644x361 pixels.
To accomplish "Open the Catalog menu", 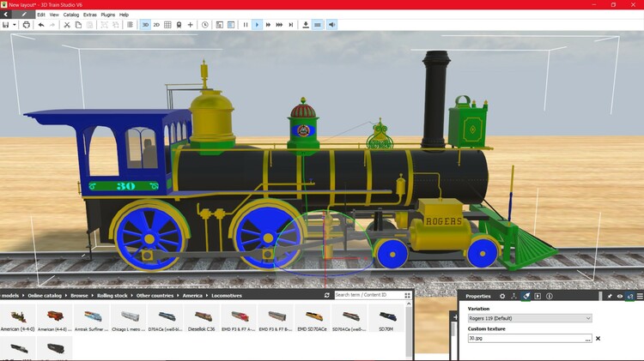I will tap(71, 15).
